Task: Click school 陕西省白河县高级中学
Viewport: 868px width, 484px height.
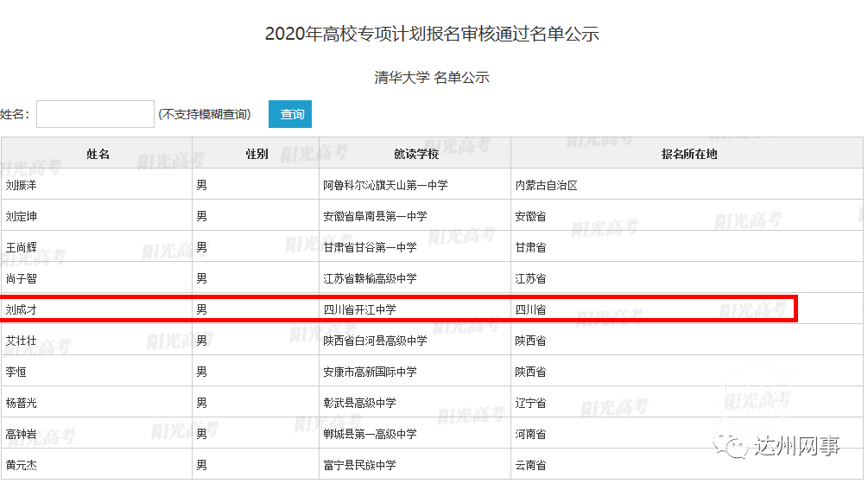Action: [376, 341]
